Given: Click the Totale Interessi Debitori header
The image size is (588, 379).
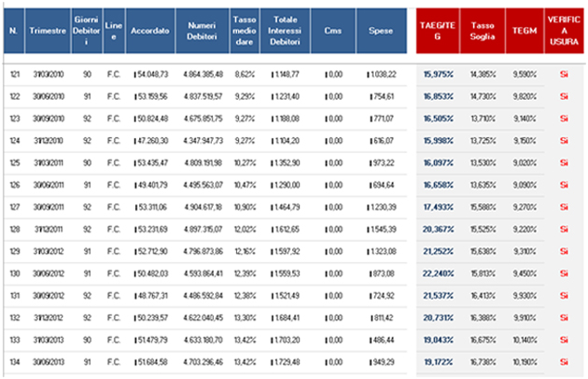Looking at the screenshot, I should [285, 31].
